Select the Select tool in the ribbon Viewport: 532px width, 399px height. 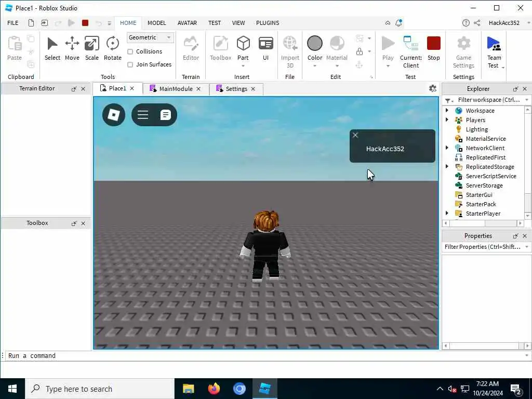coord(52,48)
